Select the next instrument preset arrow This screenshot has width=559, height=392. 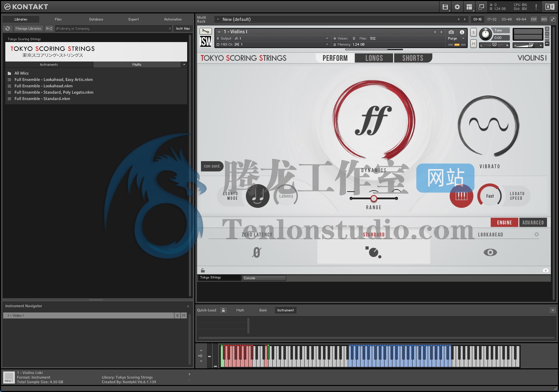[441, 32]
